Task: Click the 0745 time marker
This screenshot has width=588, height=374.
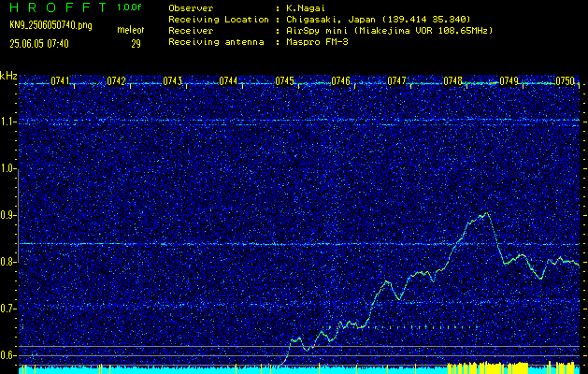Action: [x=284, y=81]
